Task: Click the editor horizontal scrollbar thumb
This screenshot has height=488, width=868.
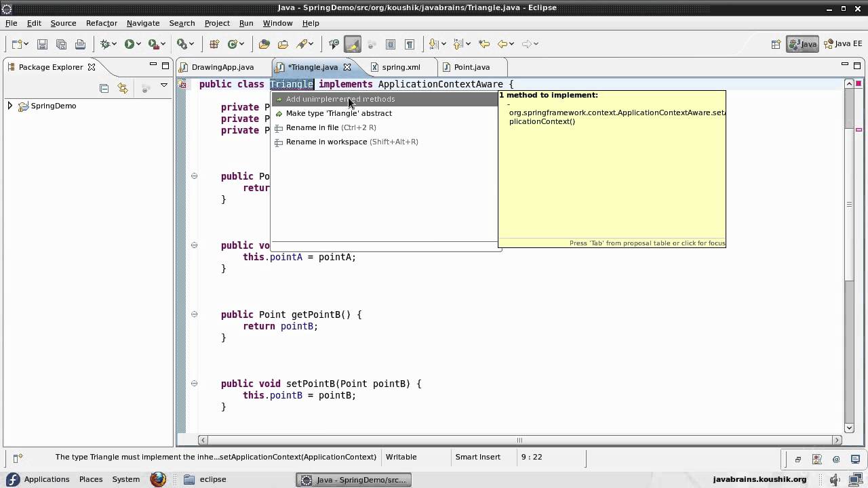Action: 519,440
